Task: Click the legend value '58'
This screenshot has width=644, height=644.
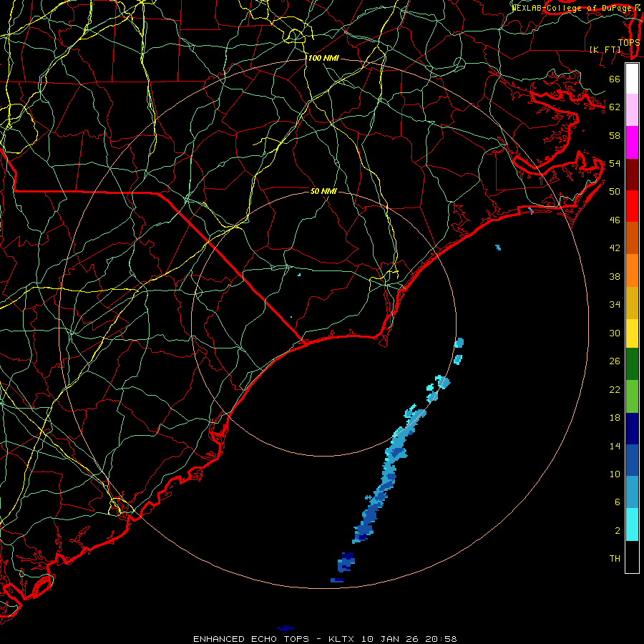Action: pos(615,135)
